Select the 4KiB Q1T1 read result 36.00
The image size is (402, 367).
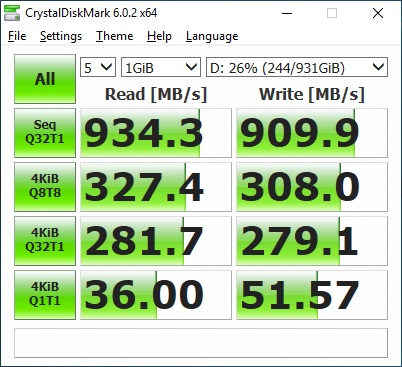coord(156,295)
